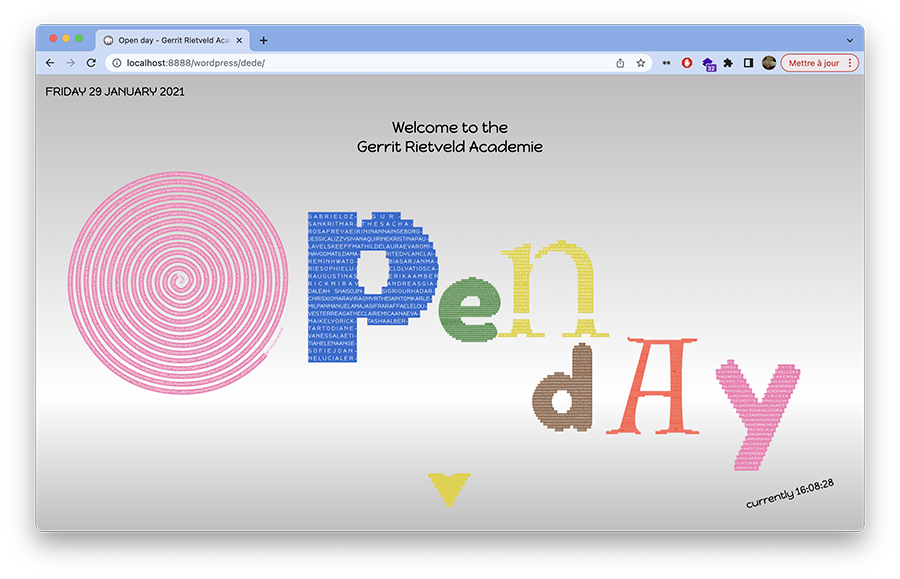Open the site information icon in address bar
Screen dimensions: 900x579
[x=117, y=63]
